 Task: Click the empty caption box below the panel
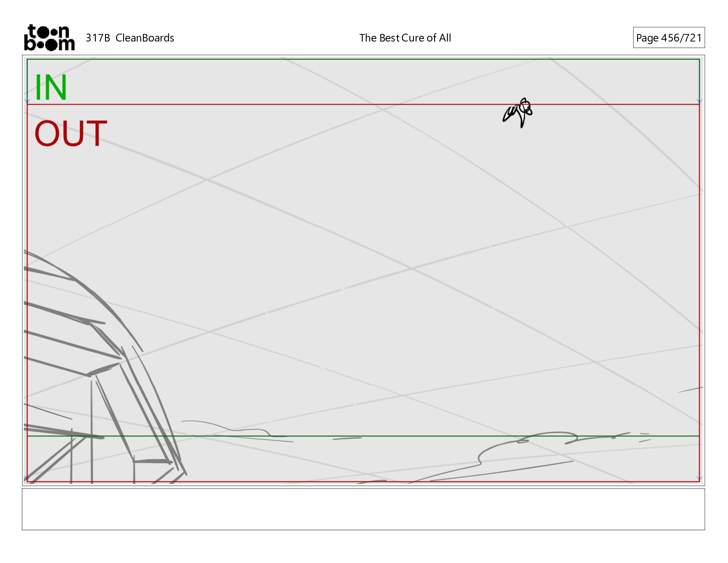click(x=363, y=509)
